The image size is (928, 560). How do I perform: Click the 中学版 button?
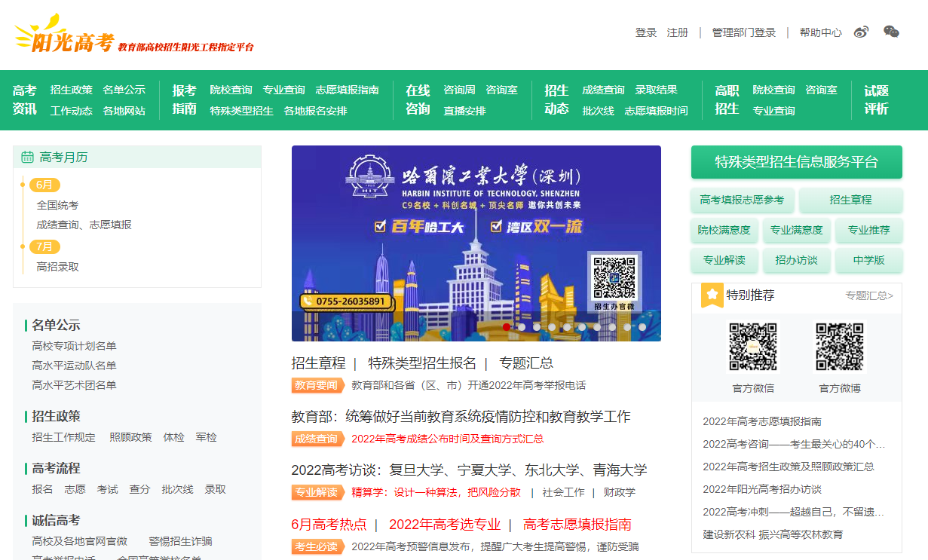tap(869, 260)
